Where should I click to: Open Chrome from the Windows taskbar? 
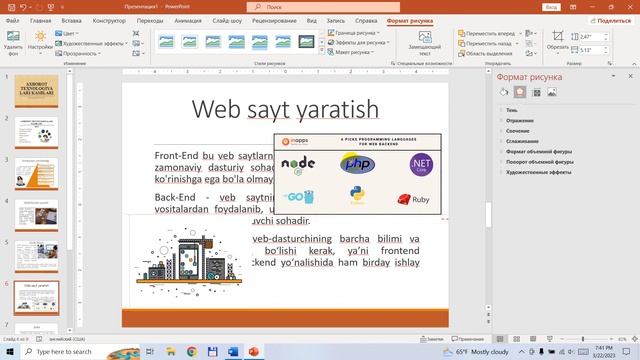[191, 351]
